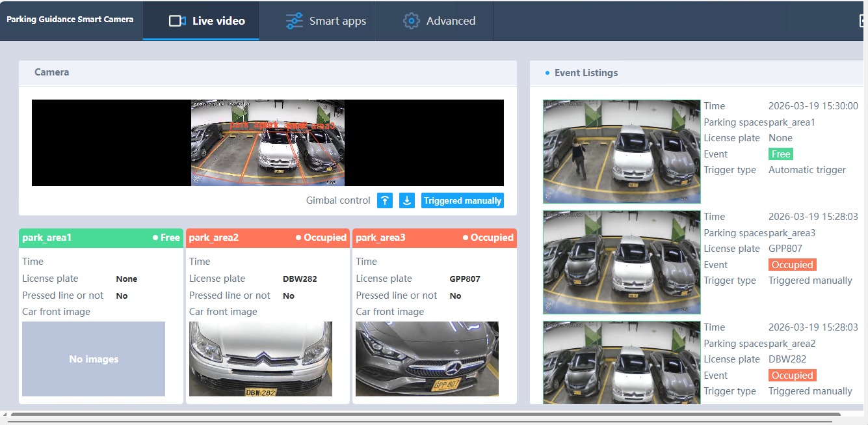The image size is (868, 425).
Task: Click the Live video camera icon
Action: coord(177,21)
